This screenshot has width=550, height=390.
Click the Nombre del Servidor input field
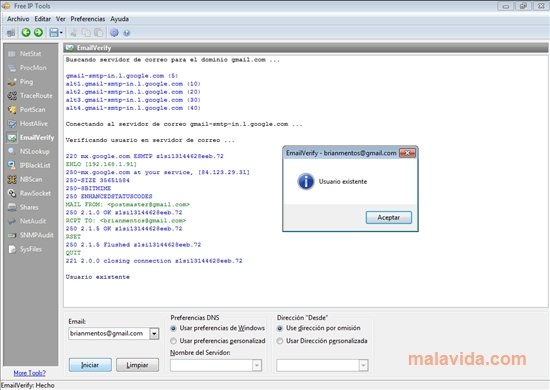[211, 365]
